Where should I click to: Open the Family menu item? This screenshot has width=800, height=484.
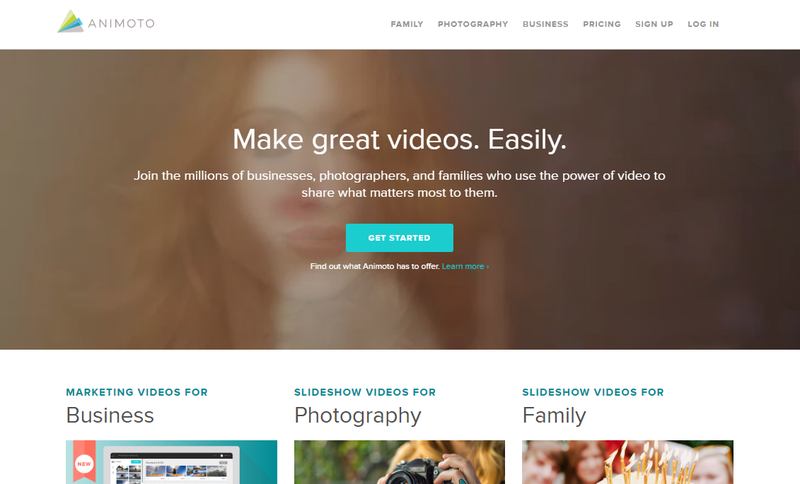pos(407,24)
